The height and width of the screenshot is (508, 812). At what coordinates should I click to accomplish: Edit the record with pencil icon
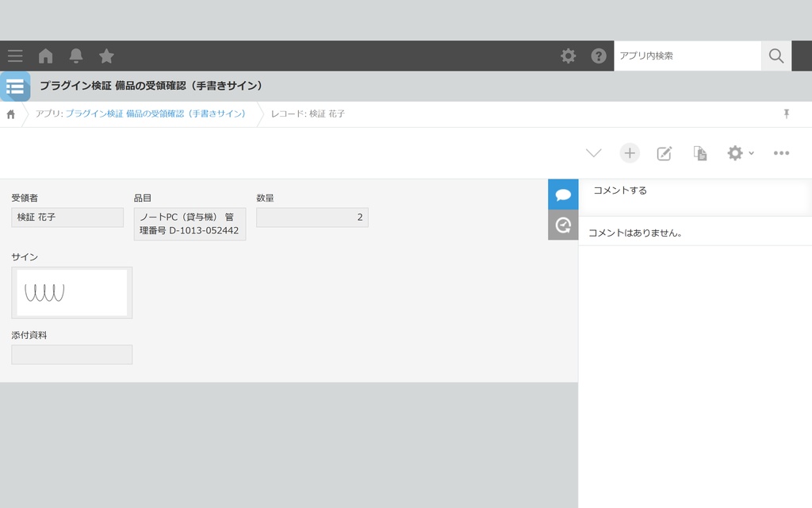tap(665, 153)
